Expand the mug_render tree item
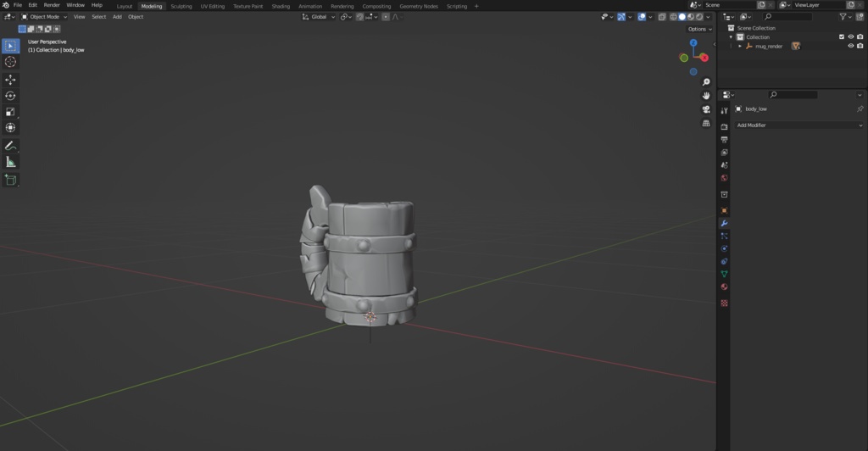 pos(740,46)
